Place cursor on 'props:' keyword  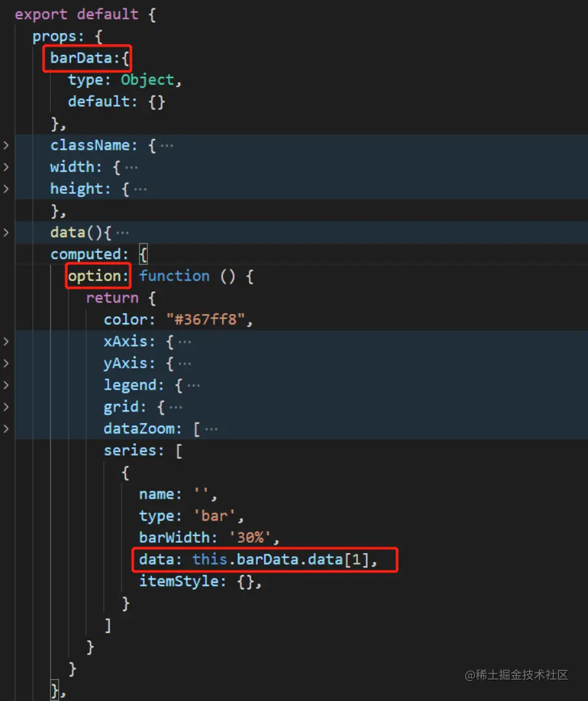point(58,36)
